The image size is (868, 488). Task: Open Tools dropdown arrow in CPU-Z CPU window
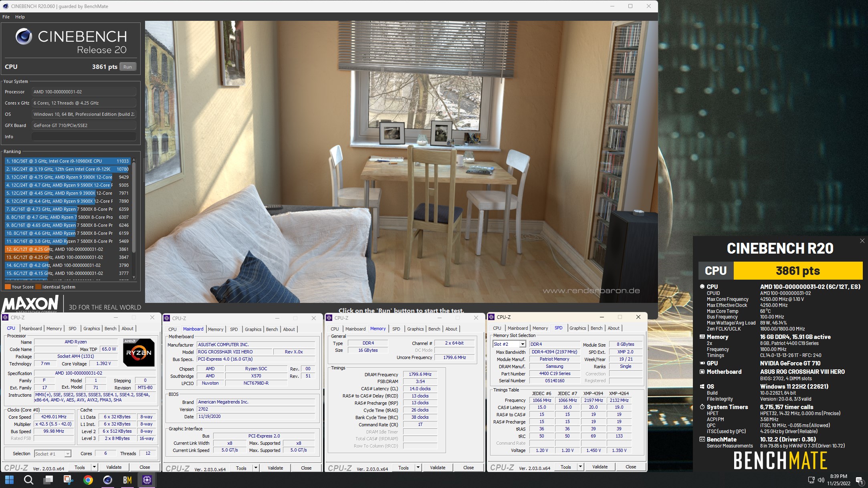tap(94, 467)
